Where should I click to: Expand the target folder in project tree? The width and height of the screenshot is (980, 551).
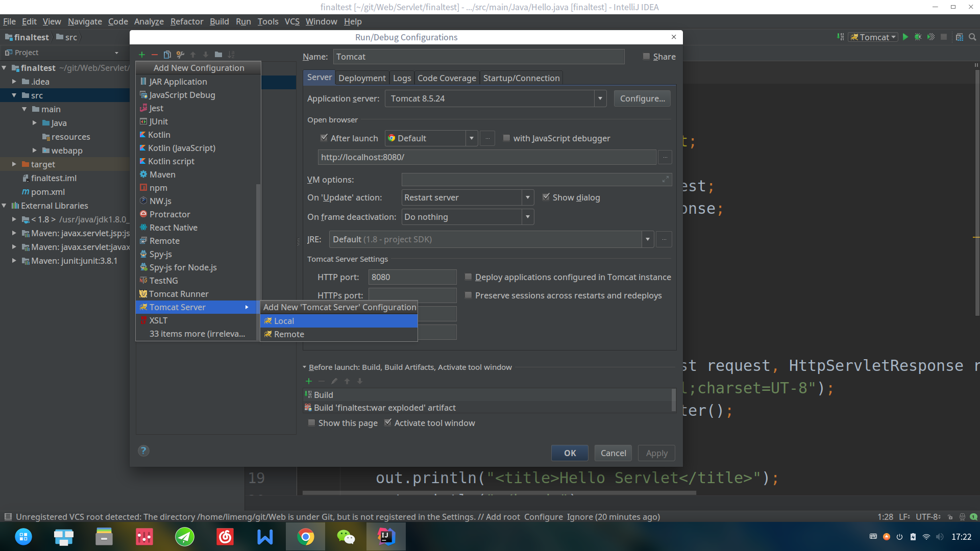(14, 164)
